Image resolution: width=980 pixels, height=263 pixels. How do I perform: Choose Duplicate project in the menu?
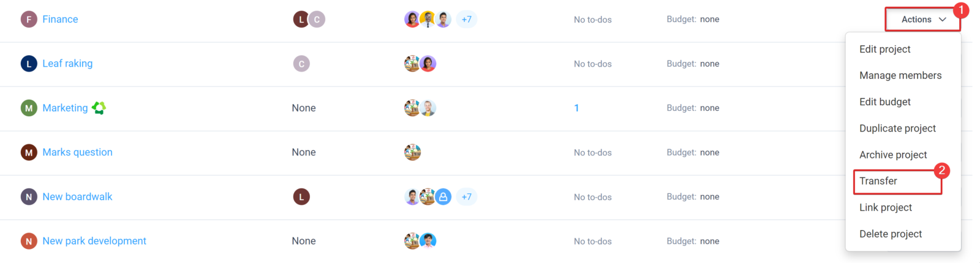(x=897, y=128)
